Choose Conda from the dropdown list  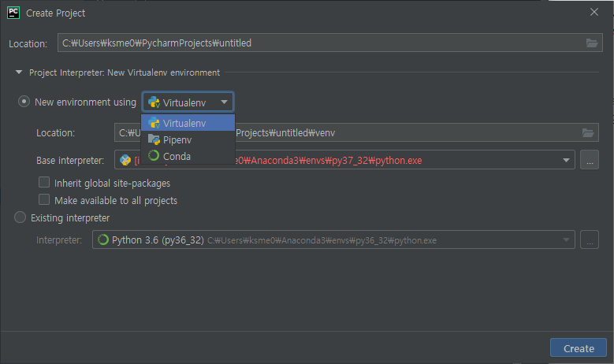point(188,156)
